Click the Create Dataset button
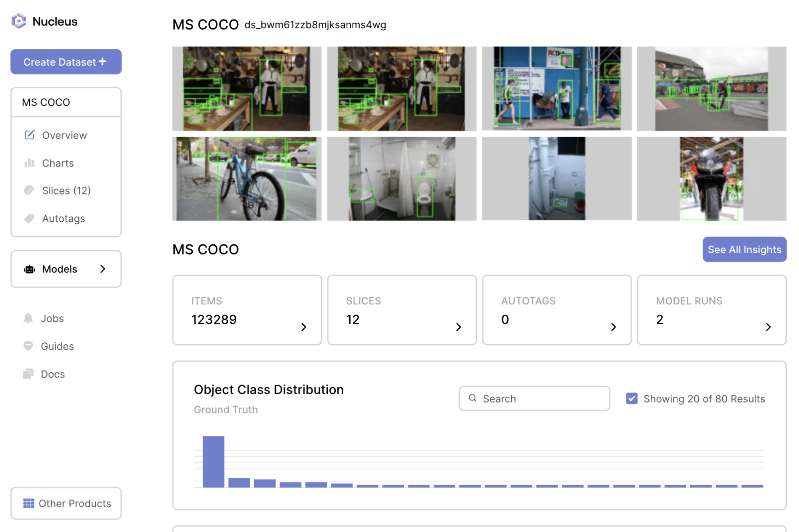 (x=66, y=62)
